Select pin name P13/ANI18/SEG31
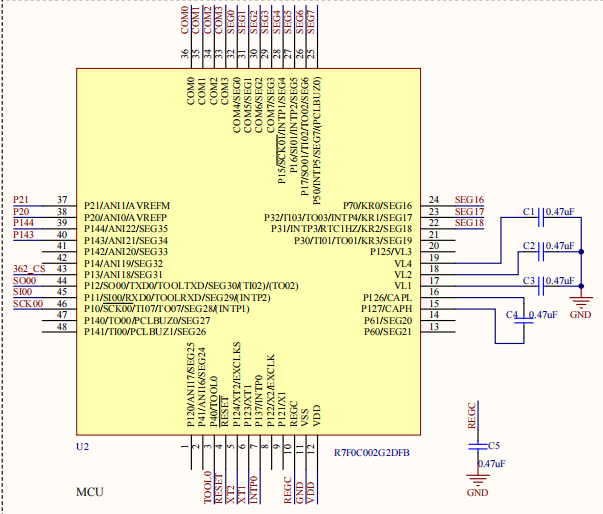Viewport: 603px width, 514px height. [123, 275]
